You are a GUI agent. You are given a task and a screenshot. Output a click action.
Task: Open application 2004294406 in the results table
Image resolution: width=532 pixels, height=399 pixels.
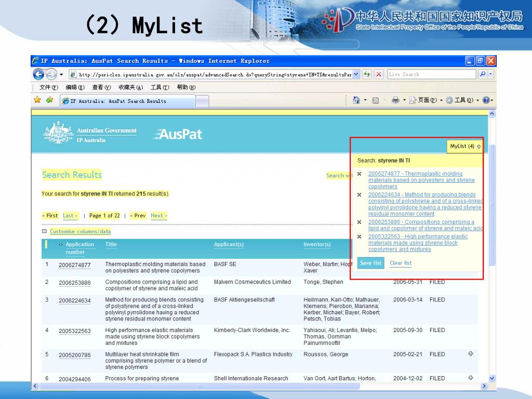coord(75,379)
